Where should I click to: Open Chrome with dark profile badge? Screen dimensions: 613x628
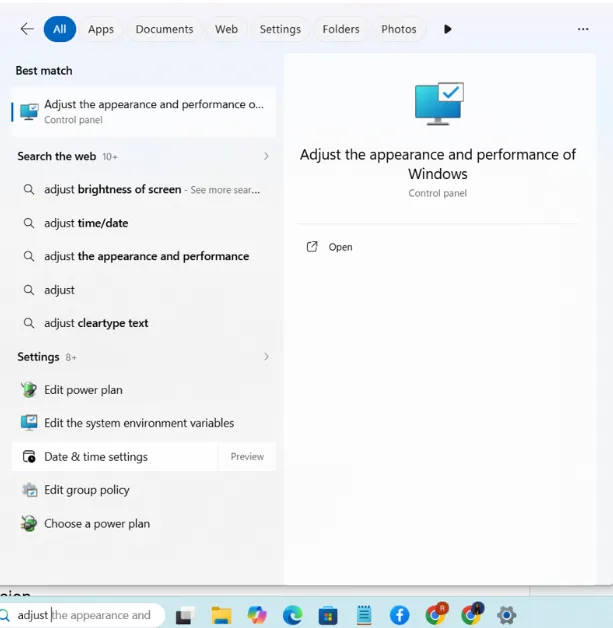click(x=472, y=614)
